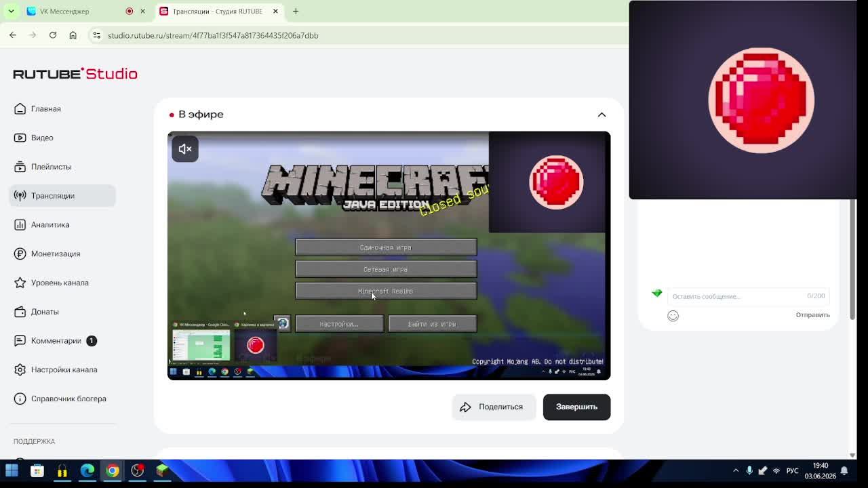Viewport: 868px width, 488px height.
Task: Click the red gem overlay window
Action: (743, 100)
